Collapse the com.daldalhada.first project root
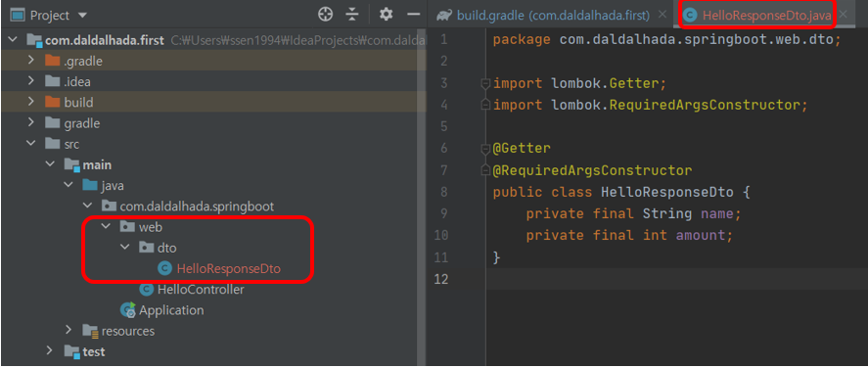The height and width of the screenshot is (368, 868). (14, 40)
